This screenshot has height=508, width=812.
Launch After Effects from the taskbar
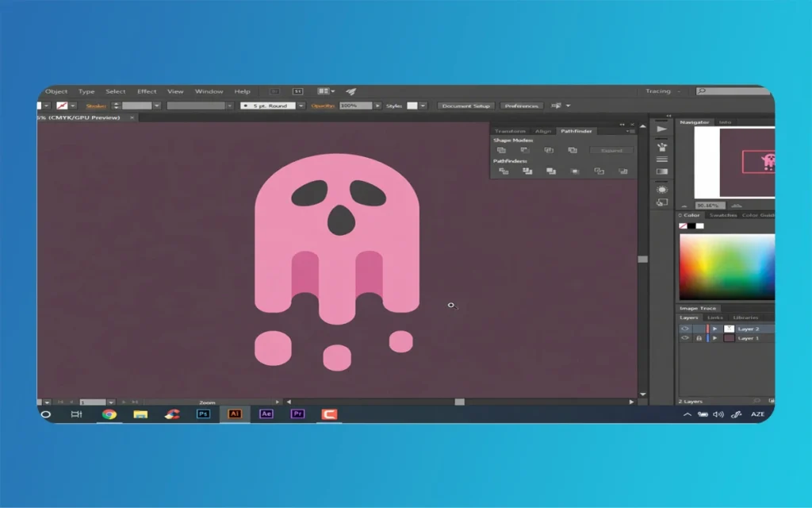click(x=266, y=414)
